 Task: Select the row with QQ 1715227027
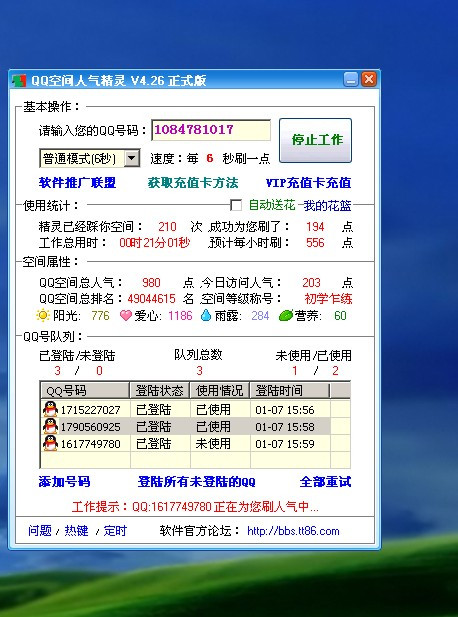tap(195, 409)
